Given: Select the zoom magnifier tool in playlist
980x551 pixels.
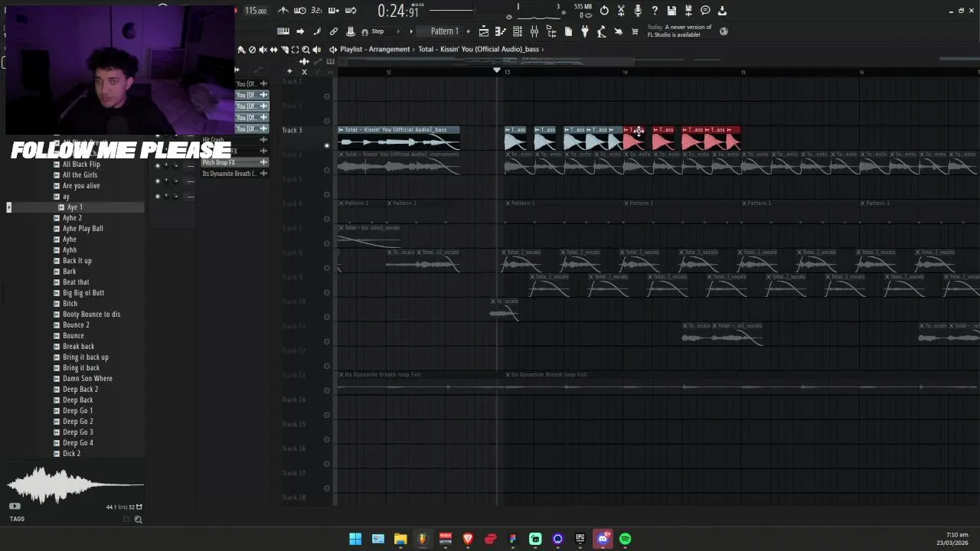Looking at the screenshot, I should [x=305, y=49].
